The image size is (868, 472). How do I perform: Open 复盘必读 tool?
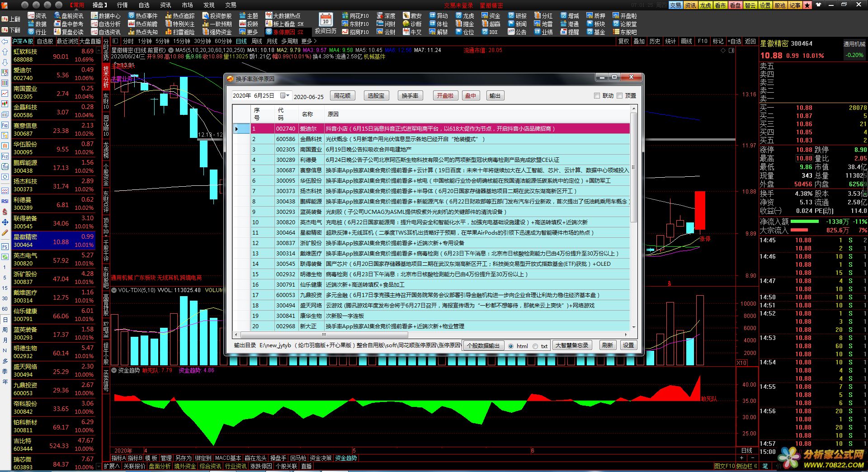[69, 32]
